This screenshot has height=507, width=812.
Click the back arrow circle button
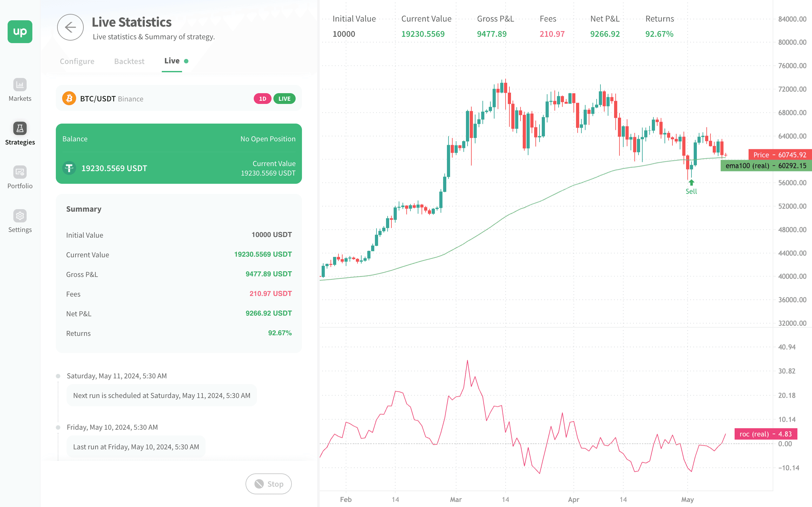click(70, 28)
